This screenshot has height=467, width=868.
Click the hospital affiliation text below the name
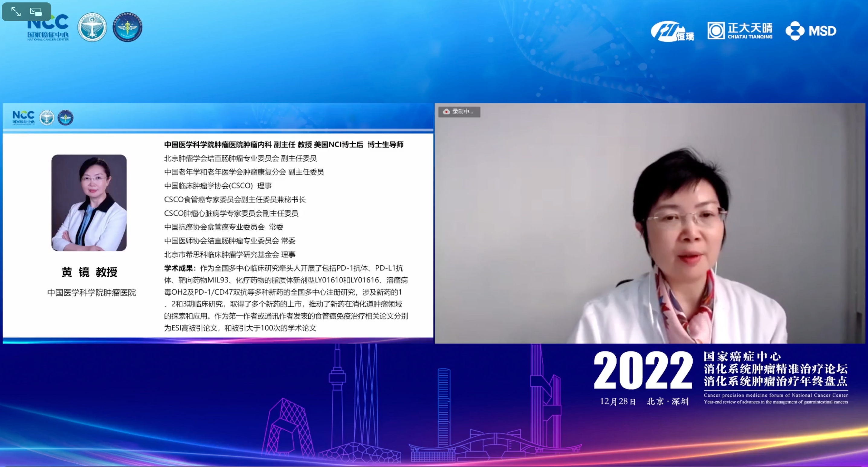pyautogui.click(x=91, y=293)
